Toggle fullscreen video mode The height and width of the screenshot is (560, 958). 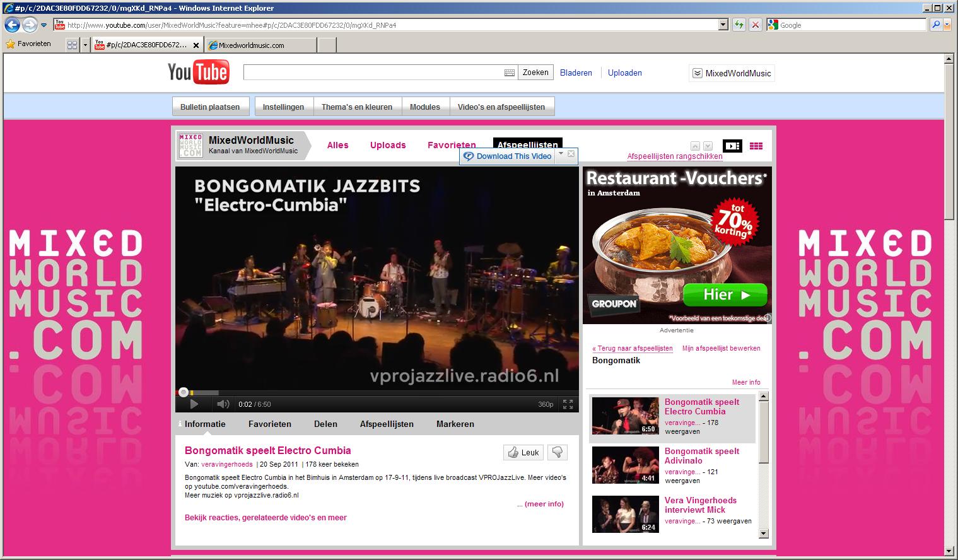click(568, 404)
